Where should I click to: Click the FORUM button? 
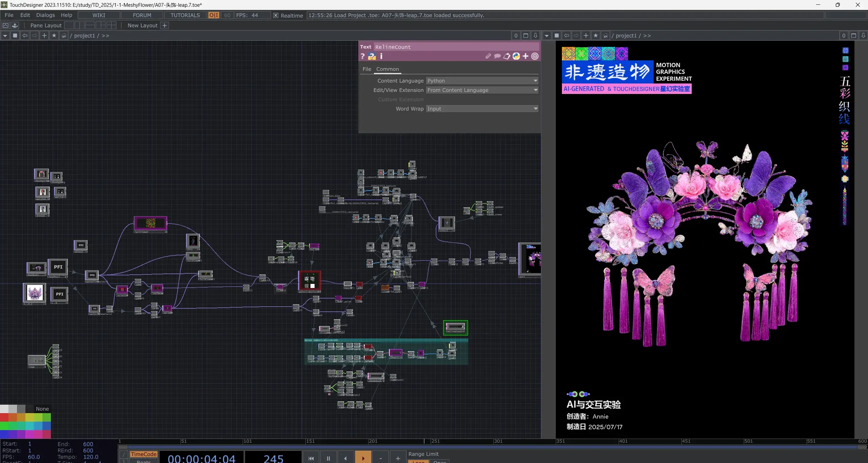click(141, 15)
